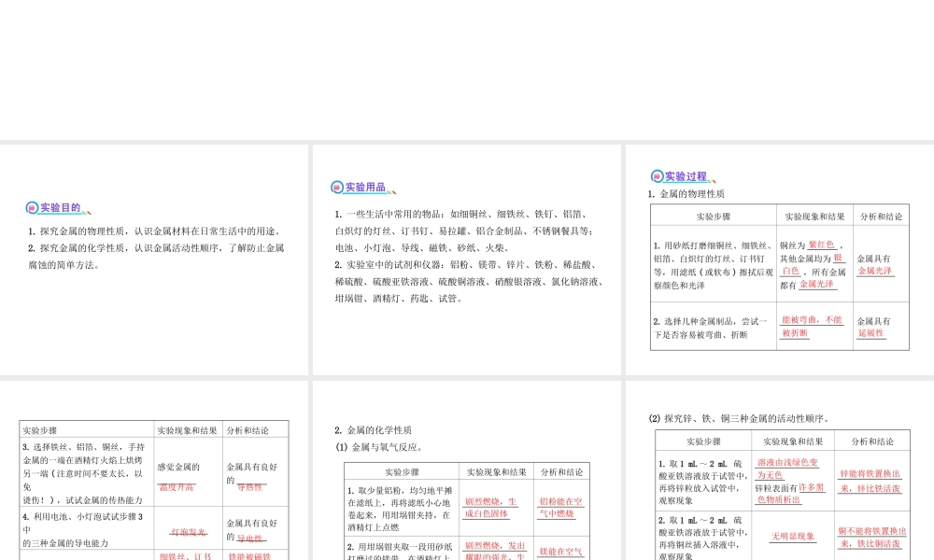
Task: Click the red answer 铝粉能在空气中燃烧
Action: (x=560, y=508)
